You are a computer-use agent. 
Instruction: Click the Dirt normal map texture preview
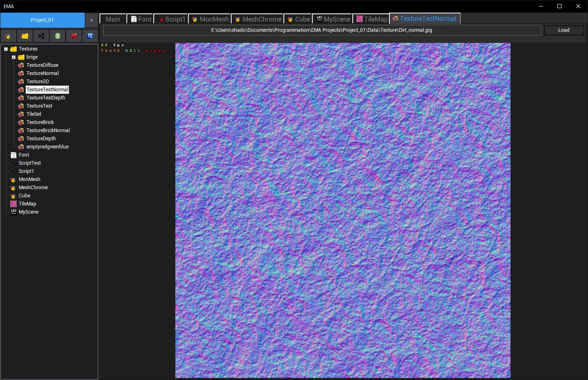pos(343,210)
